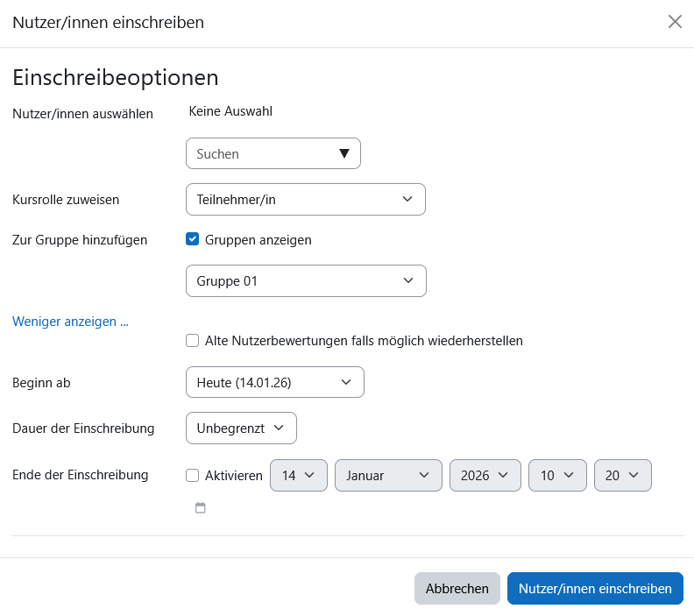The height and width of the screenshot is (616, 694).
Task: Open the year 2026 dropdown
Action: [485, 476]
